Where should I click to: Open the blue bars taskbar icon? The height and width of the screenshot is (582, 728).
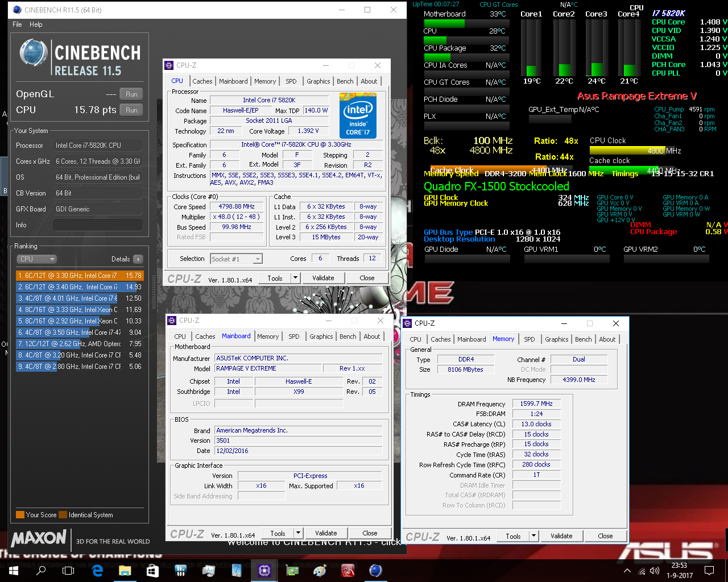180,570
